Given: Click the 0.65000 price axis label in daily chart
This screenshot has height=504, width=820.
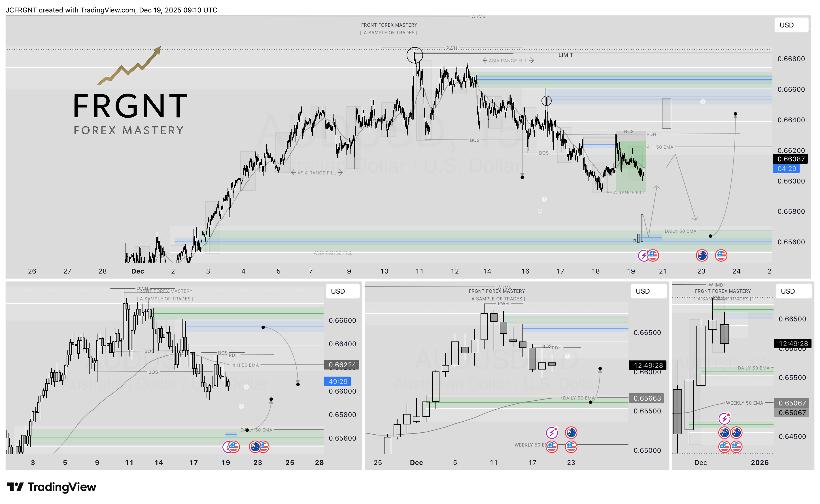Looking at the screenshot, I should coord(647,451).
